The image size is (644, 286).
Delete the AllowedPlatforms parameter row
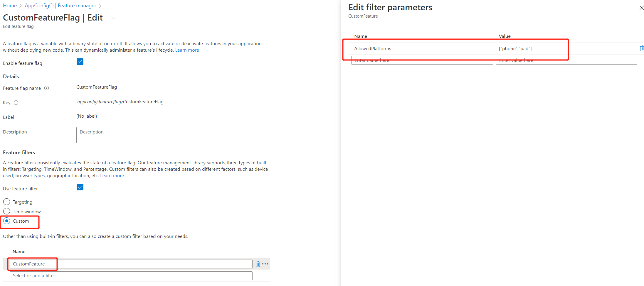[x=642, y=48]
